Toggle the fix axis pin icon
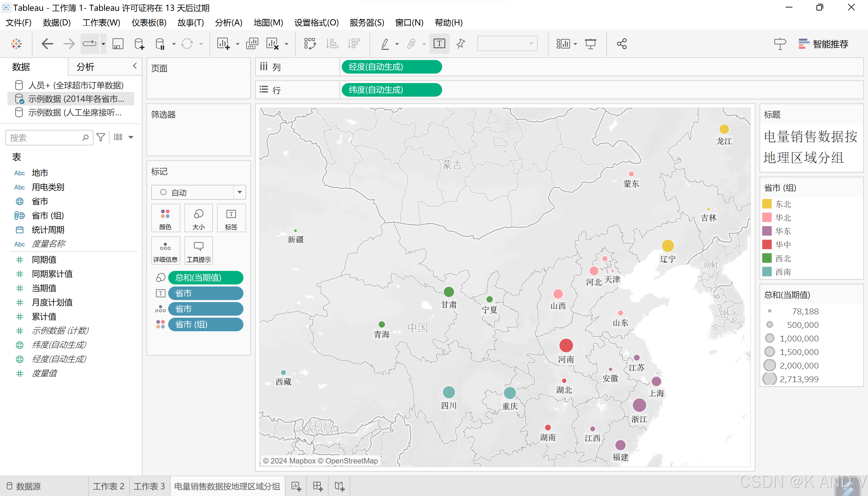Viewport: 868px width, 496px height. [460, 44]
